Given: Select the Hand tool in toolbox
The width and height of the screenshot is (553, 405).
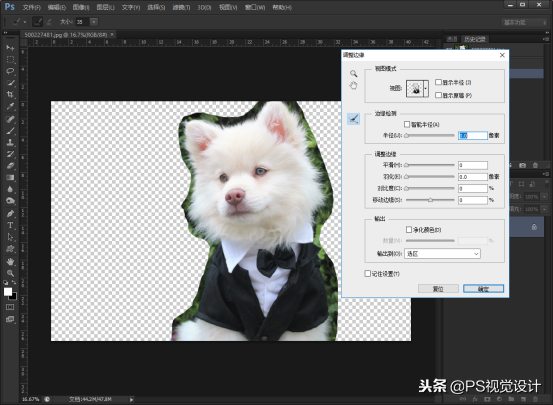Looking at the screenshot, I should 10,261.
